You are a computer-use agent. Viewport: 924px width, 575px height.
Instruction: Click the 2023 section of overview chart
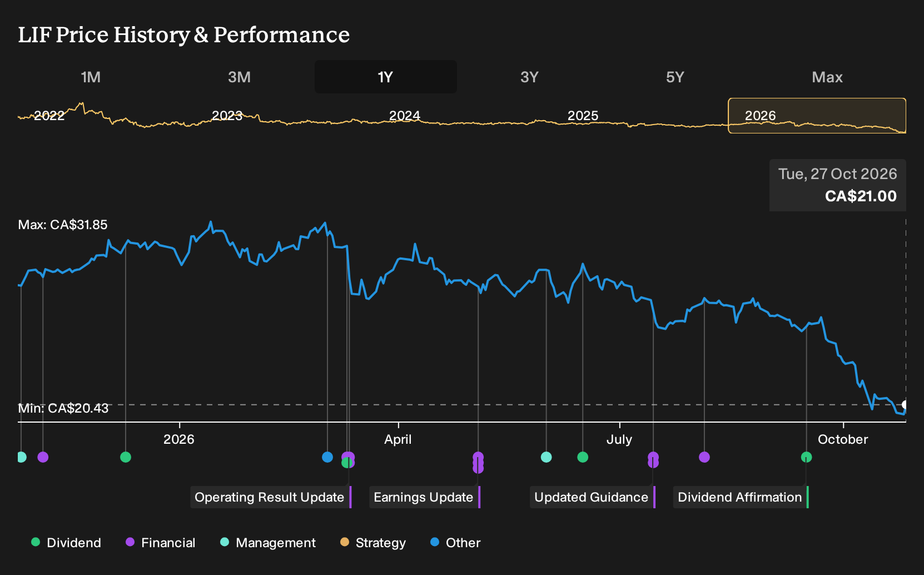[227, 116]
